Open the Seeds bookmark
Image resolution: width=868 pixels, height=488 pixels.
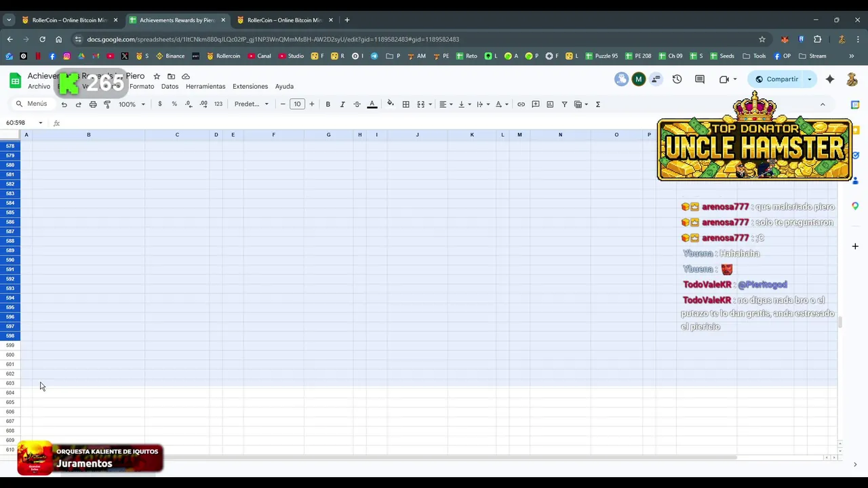(x=722, y=56)
